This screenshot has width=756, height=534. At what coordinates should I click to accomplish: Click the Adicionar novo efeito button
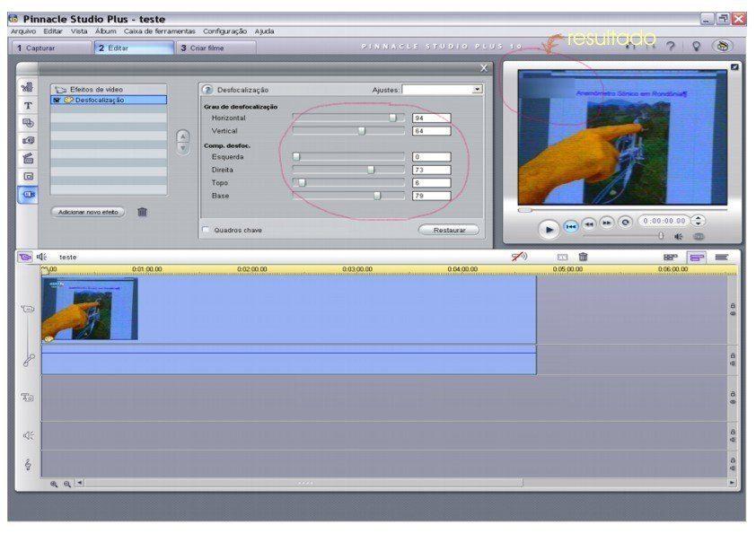(x=88, y=212)
